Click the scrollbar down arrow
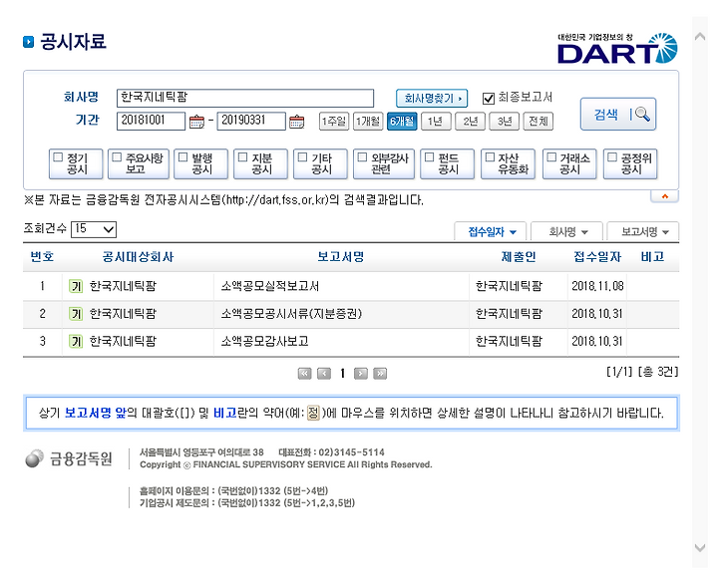 [700, 548]
